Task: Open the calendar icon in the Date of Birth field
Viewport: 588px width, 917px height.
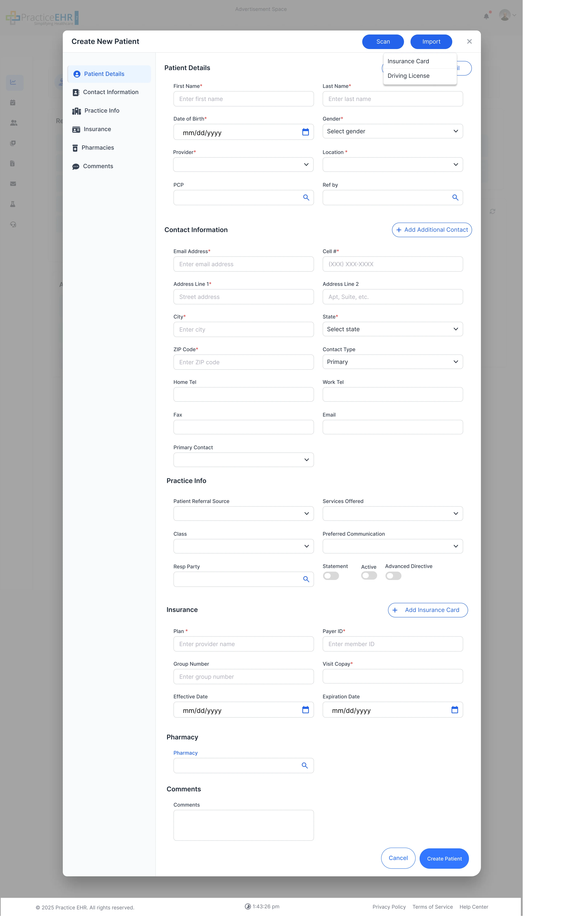Action: [x=305, y=132]
